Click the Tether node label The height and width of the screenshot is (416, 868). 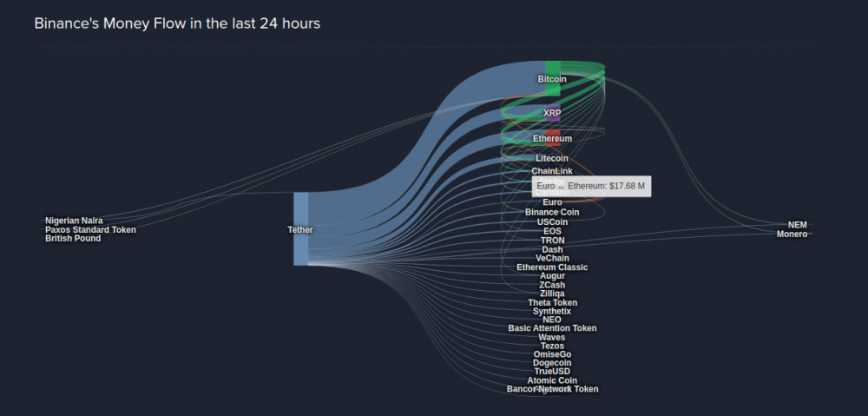pyautogui.click(x=300, y=230)
